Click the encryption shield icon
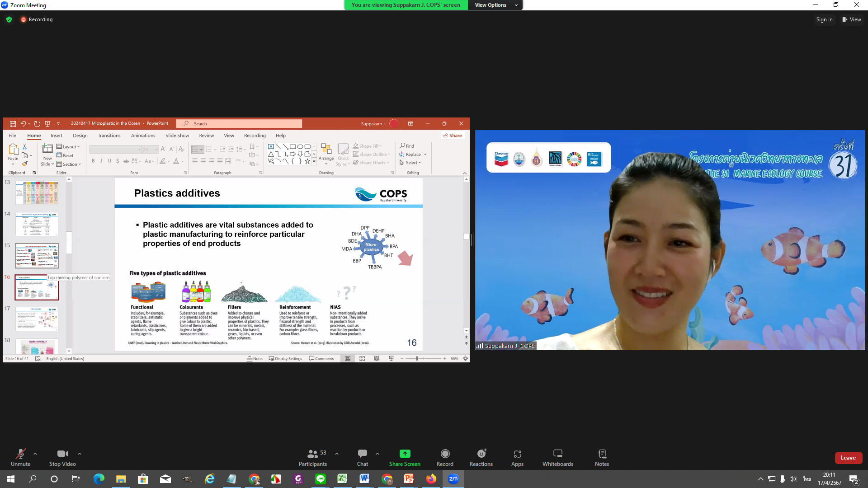Screen dimensions: 868x488 coord(9,19)
